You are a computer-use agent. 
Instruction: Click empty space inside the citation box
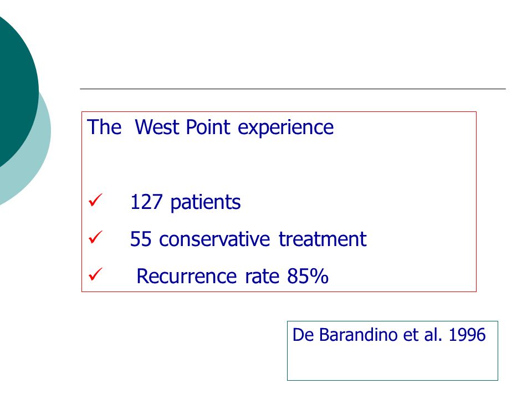392,362
